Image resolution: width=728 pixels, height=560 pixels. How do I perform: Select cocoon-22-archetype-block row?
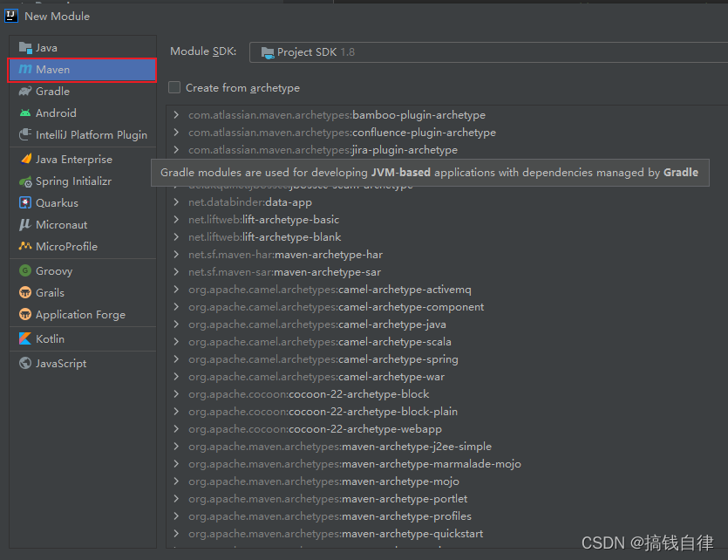click(x=446, y=393)
